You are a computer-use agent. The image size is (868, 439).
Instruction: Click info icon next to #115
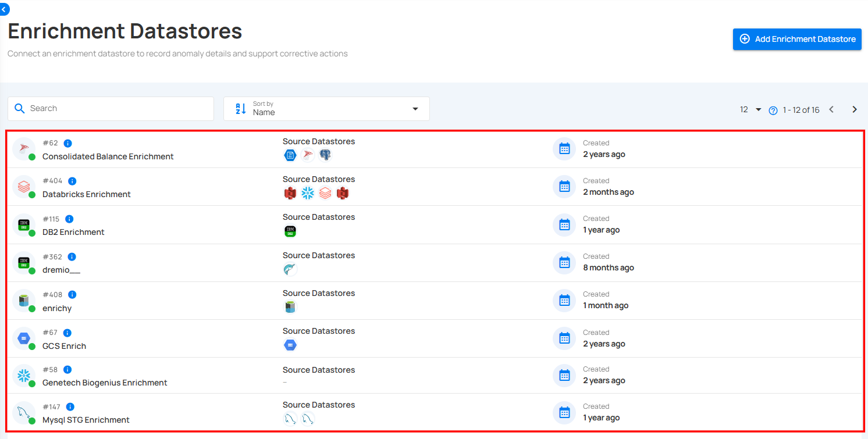pyautogui.click(x=69, y=219)
